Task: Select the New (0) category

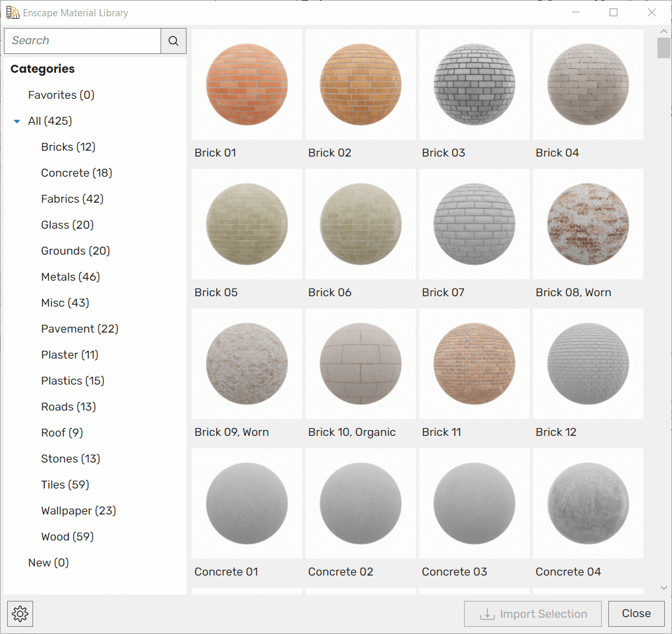Action: 49,563
